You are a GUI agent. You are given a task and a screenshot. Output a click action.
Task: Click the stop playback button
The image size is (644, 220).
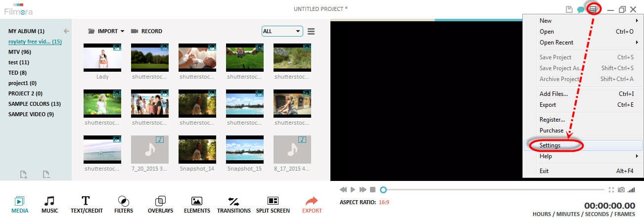click(x=372, y=190)
